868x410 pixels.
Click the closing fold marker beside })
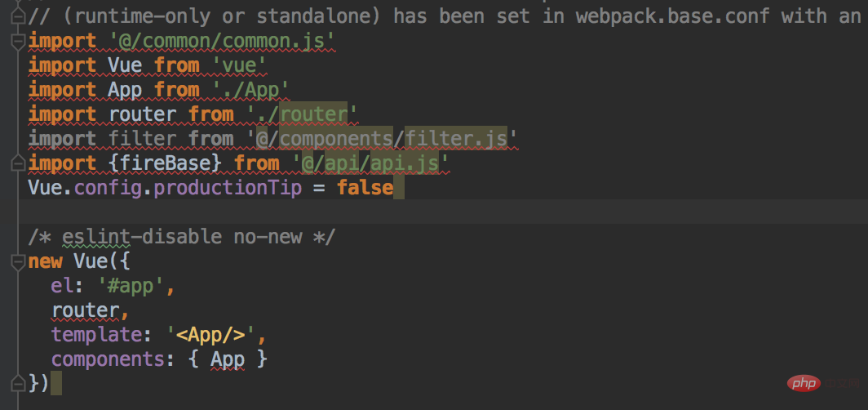17,383
